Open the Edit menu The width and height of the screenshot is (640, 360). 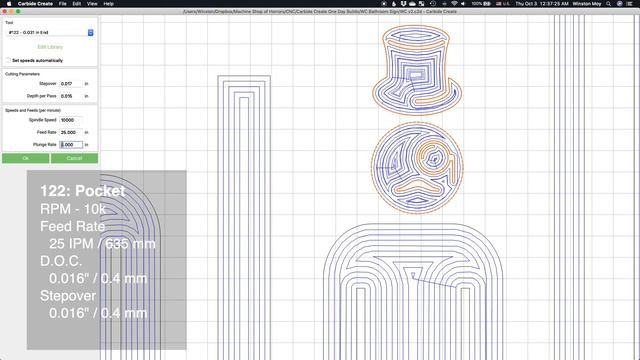pyautogui.click(x=77, y=3)
